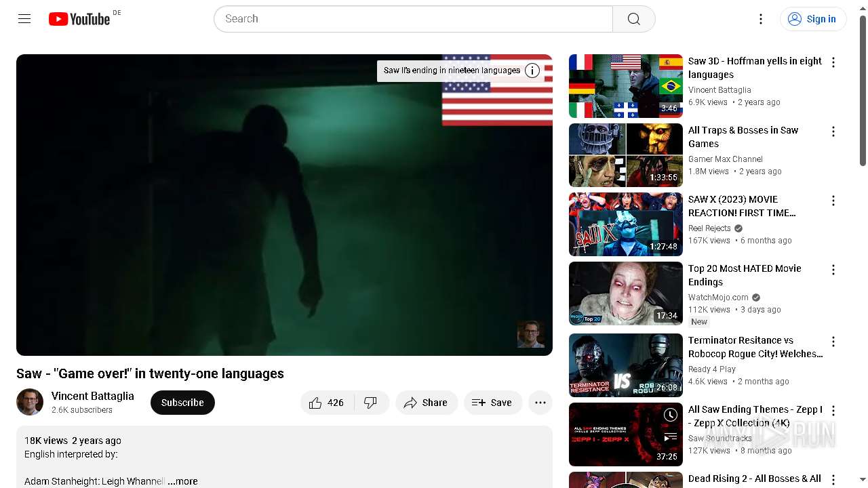
Task: Open 'All Traps & Bosses in Saw Games' title
Action: tap(743, 137)
